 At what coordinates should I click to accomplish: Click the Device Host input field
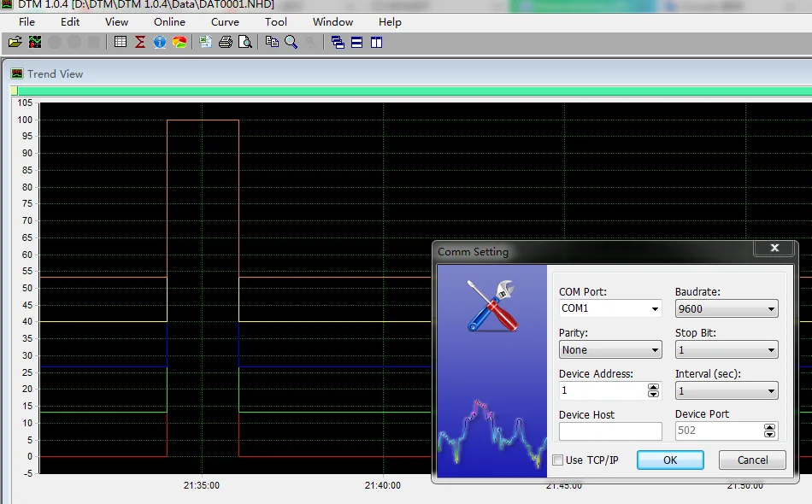click(610, 431)
